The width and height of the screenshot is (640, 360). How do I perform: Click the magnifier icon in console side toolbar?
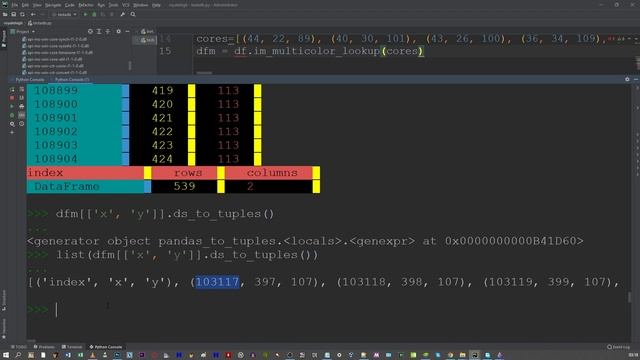pos(12,124)
